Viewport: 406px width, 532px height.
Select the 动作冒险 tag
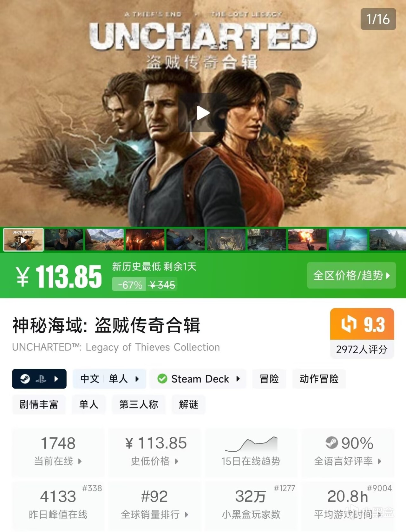click(319, 379)
